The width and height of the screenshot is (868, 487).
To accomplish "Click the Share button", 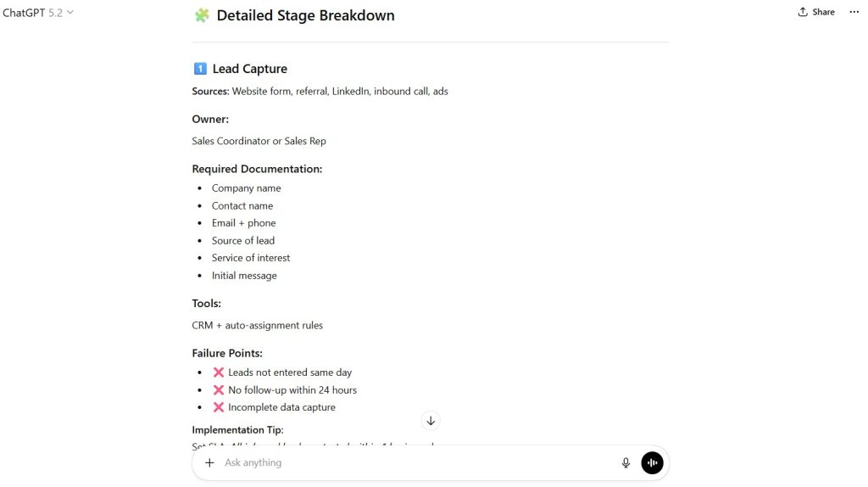I will [816, 13].
